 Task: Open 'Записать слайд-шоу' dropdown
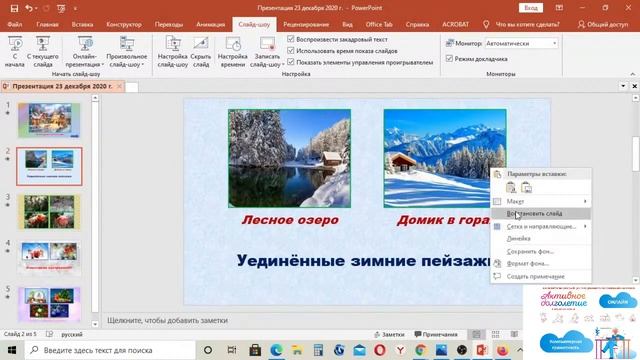[267, 51]
